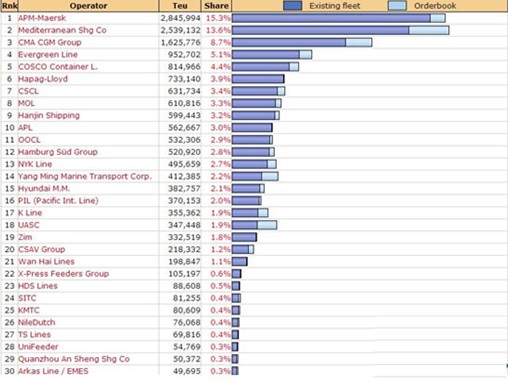This screenshot has width=508, height=380.
Task: Select Yang Ming Marine Transport Corp.
Action: 85,176
